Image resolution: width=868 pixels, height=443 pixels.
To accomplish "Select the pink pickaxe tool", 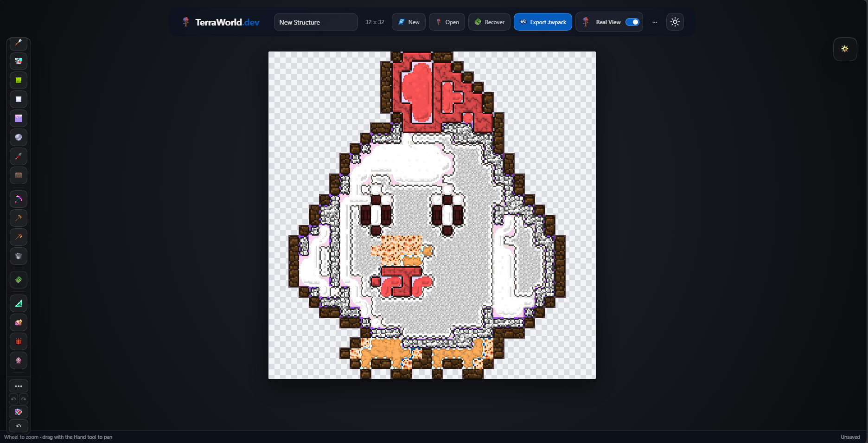I will [x=19, y=199].
